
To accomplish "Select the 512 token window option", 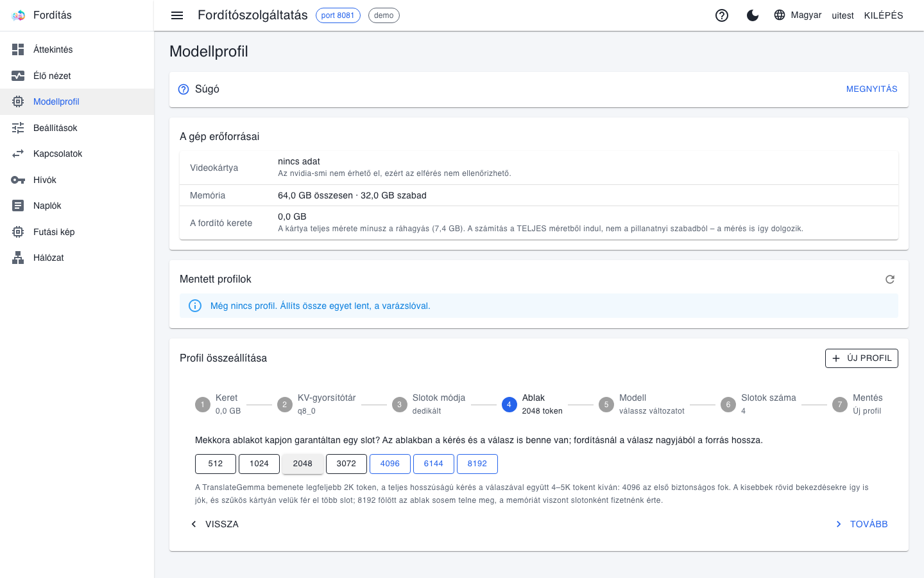I will coord(216,464).
